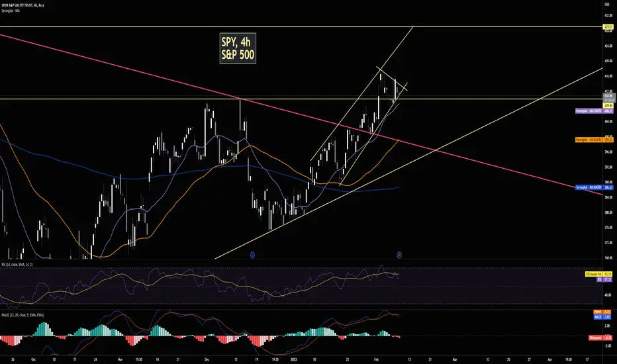617x364 pixels.
Task: Click the SPDR S&P 500 ETF TRUST symbol title
Action: coord(23,5)
